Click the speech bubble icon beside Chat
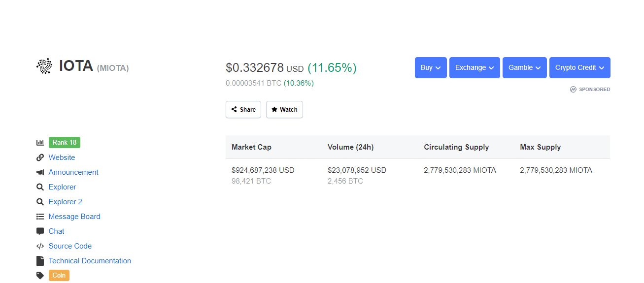This screenshot has width=644, height=283. (x=40, y=231)
